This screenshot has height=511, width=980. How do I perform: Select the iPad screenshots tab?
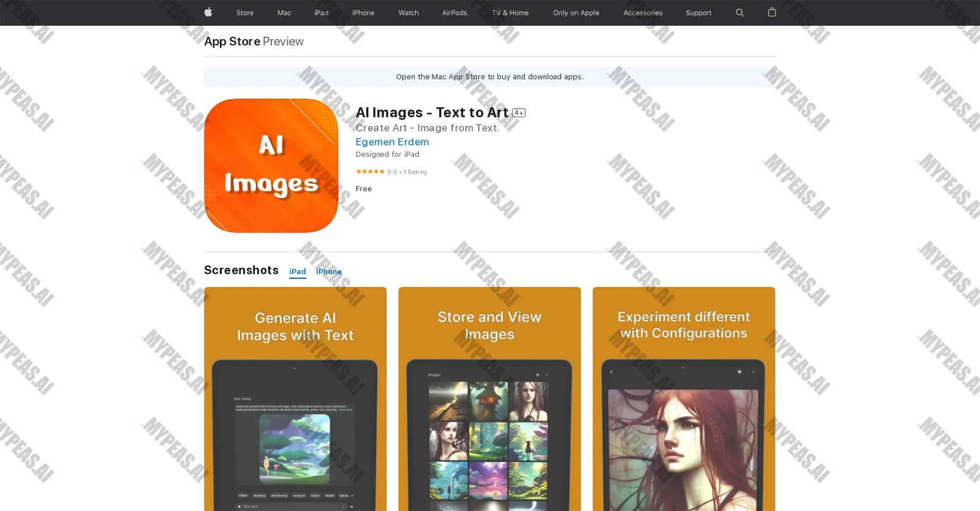click(x=298, y=271)
